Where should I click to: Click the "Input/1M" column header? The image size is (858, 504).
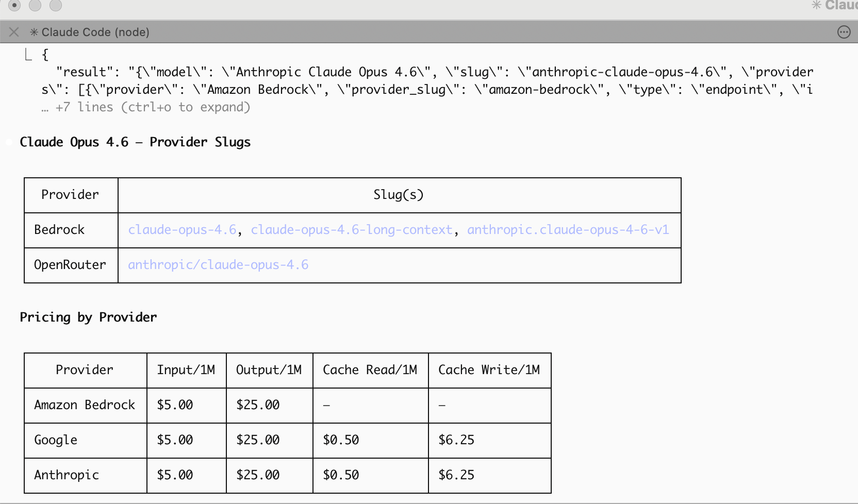coord(186,370)
